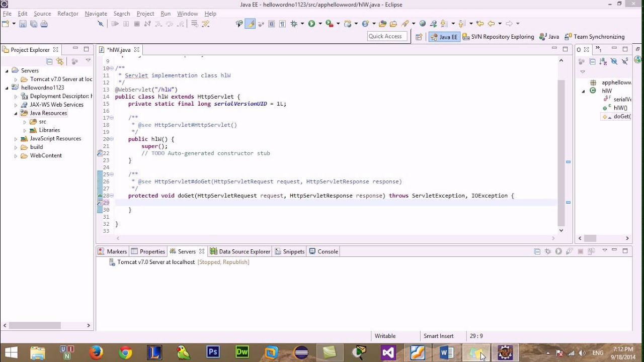Click the Sort icon in Outline view toolbar
Image resolution: width=644 pixels, height=362 pixels.
tap(603, 61)
